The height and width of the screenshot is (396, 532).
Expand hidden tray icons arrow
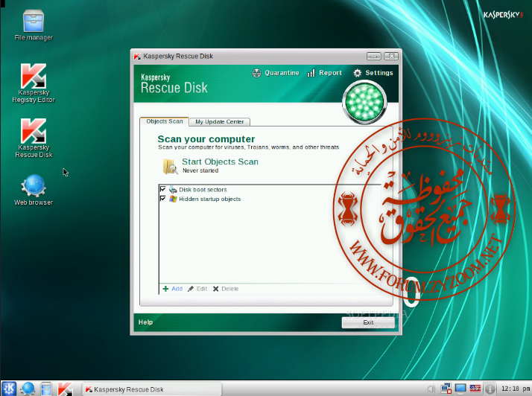click(431, 389)
